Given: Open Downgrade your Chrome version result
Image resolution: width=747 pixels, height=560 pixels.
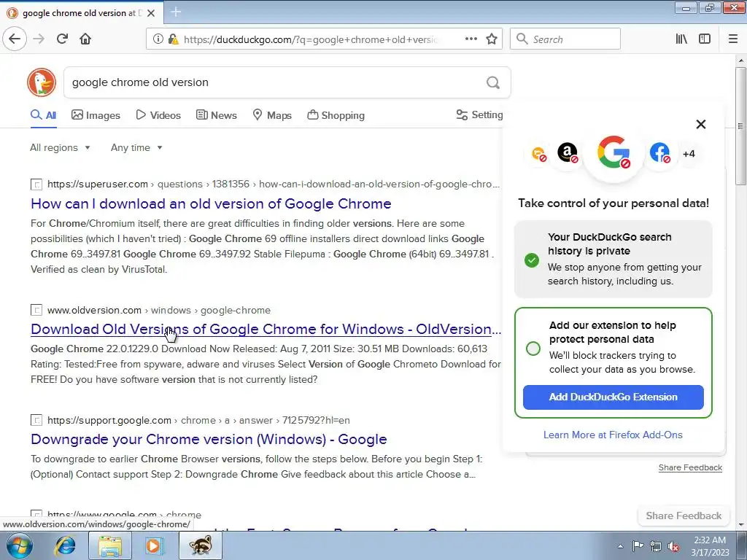Looking at the screenshot, I should (x=209, y=439).
